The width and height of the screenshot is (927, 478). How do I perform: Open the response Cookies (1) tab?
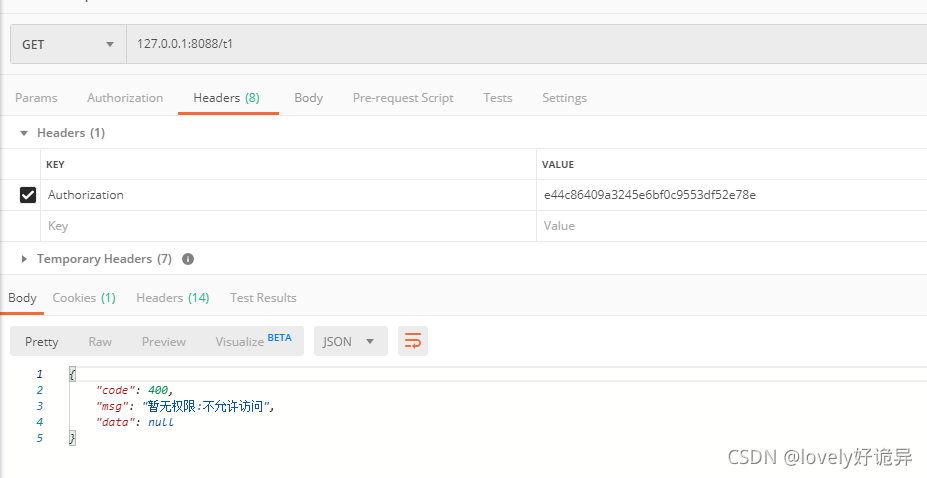(84, 298)
